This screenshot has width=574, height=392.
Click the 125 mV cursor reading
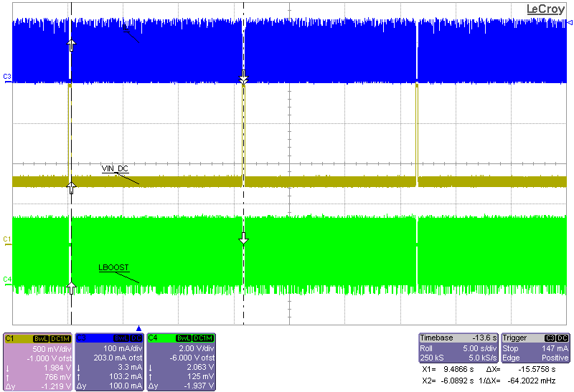coord(200,376)
